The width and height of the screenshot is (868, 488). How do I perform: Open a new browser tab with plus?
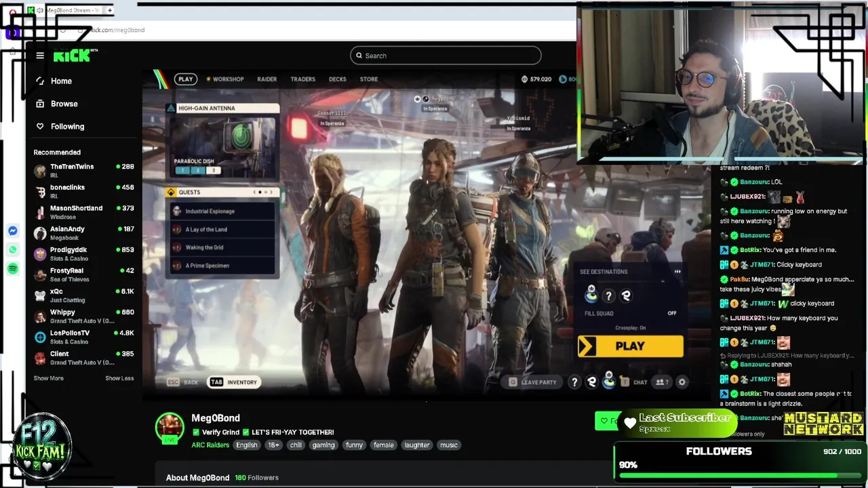click(x=110, y=10)
